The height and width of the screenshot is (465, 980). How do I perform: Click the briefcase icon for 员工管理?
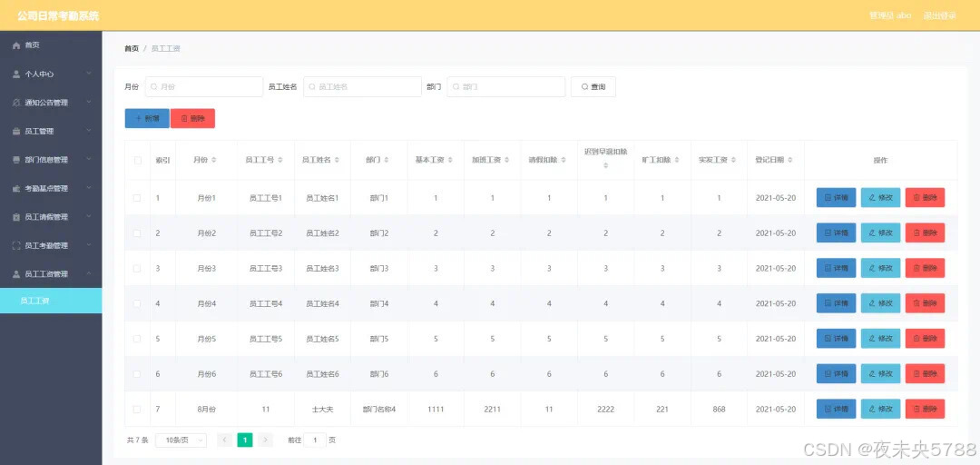click(16, 132)
